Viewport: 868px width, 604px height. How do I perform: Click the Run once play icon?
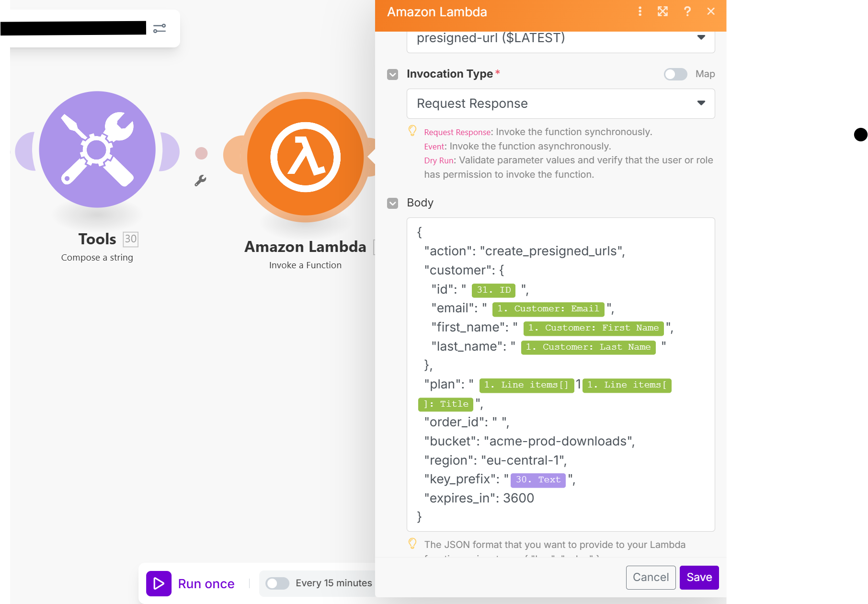[x=159, y=583]
